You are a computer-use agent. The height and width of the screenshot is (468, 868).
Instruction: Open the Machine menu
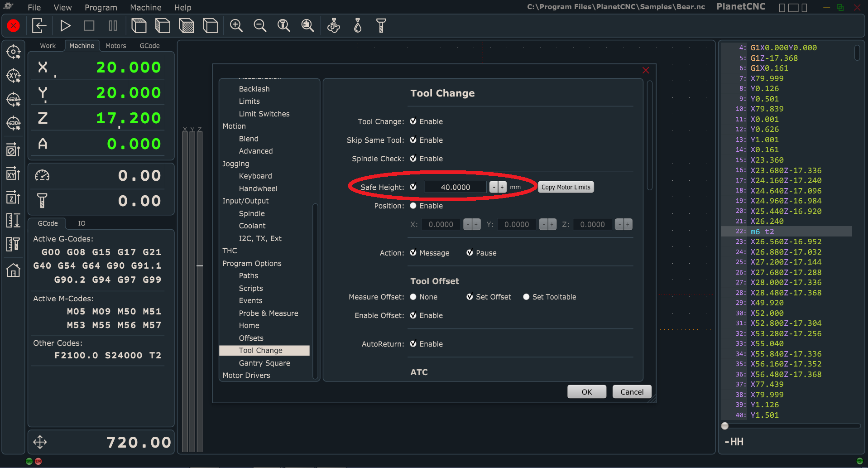[145, 8]
